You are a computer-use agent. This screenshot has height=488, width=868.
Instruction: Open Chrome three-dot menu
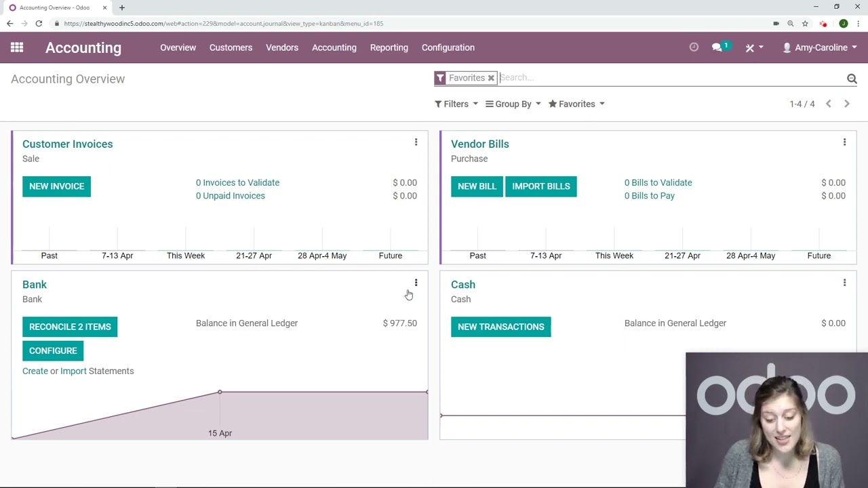(x=859, y=23)
